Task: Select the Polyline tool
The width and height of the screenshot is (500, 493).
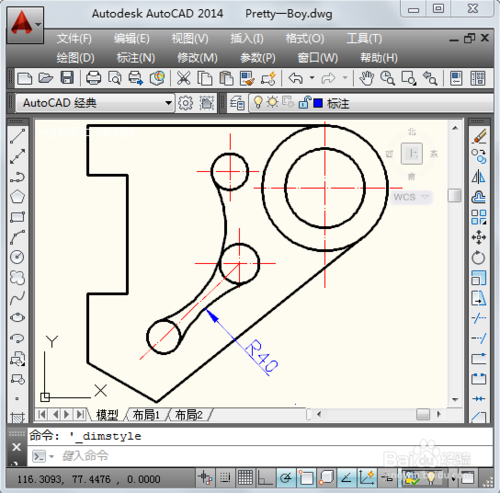Action: click(17, 177)
